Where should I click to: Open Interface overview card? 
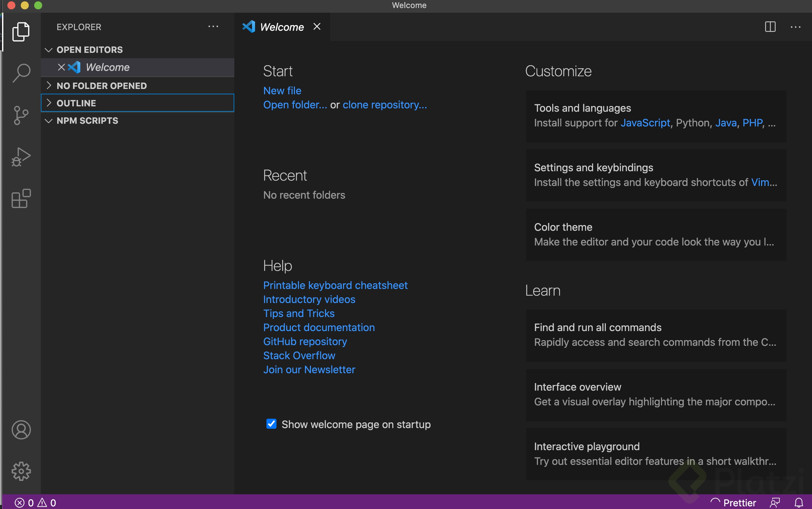656,395
